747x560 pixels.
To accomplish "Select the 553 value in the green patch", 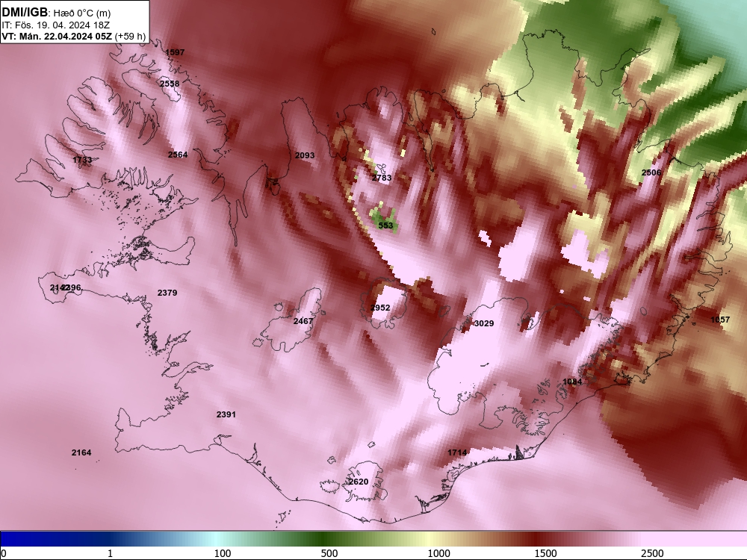I will click(386, 225).
